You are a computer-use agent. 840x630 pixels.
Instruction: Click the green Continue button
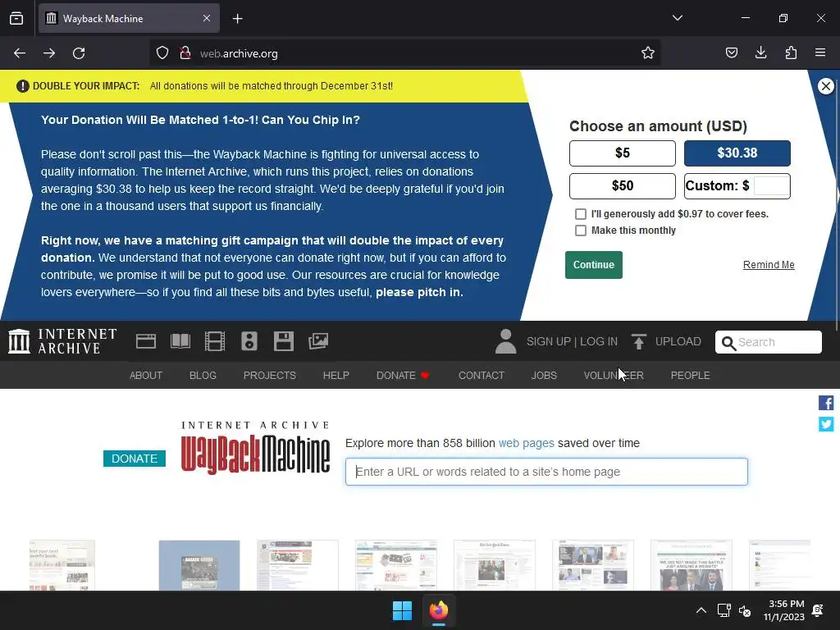click(x=594, y=265)
